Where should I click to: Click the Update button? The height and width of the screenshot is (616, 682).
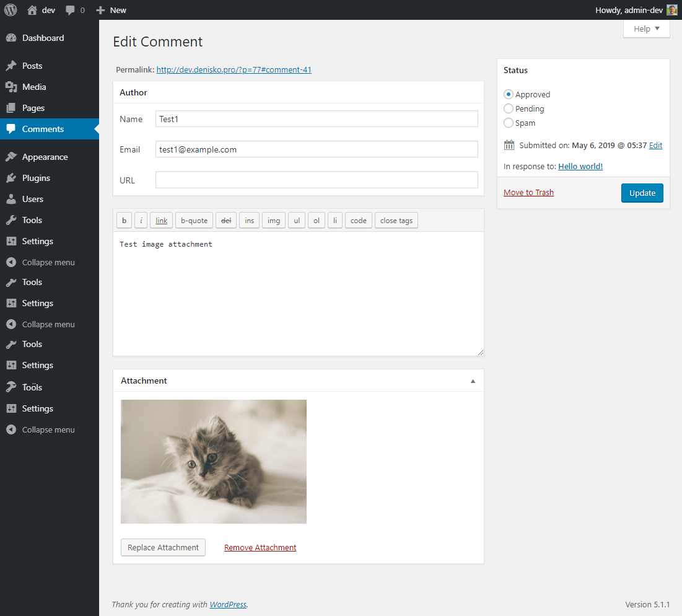tap(642, 193)
